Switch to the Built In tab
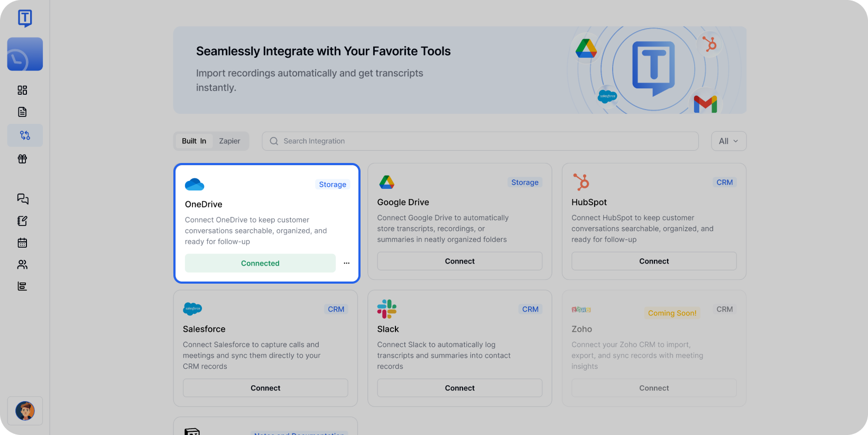The image size is (868, 435). click(x=194, y=141)
